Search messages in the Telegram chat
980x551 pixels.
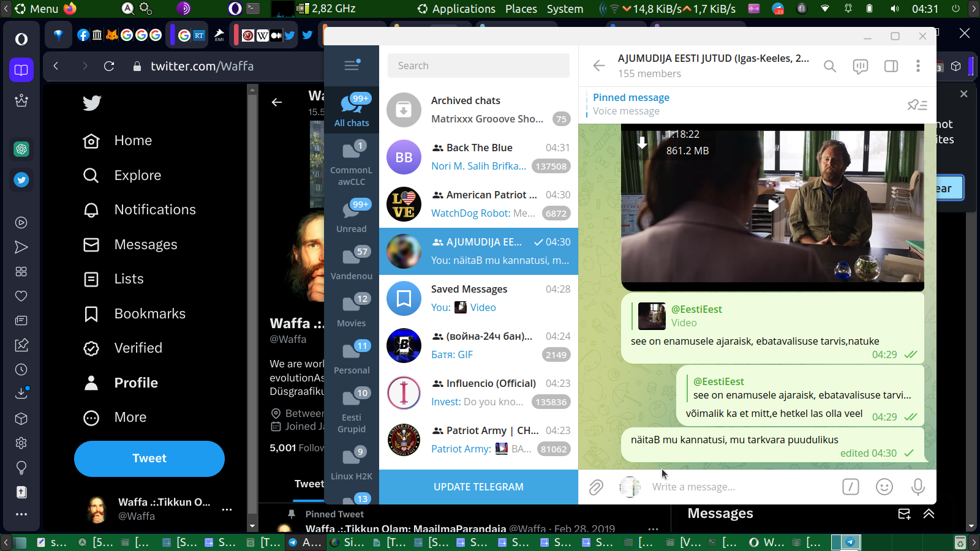830,66
